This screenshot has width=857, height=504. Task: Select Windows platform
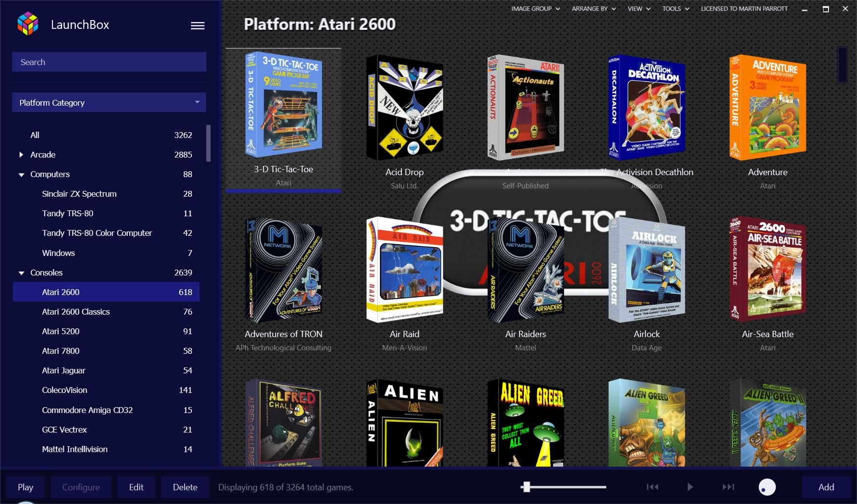click(106, 253)
